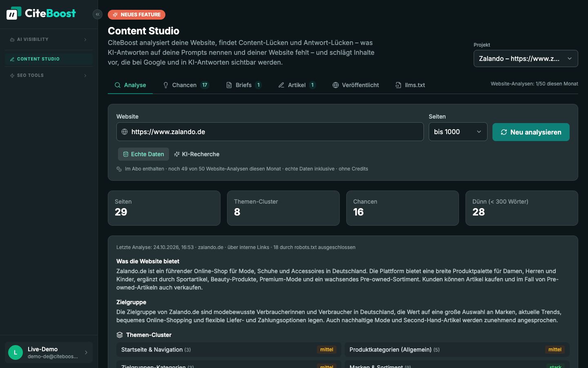Image resolution: width=588 pixels, height=368 pixels.
Task: Click the globe icon in Website field
Action: tap(125, 132)
